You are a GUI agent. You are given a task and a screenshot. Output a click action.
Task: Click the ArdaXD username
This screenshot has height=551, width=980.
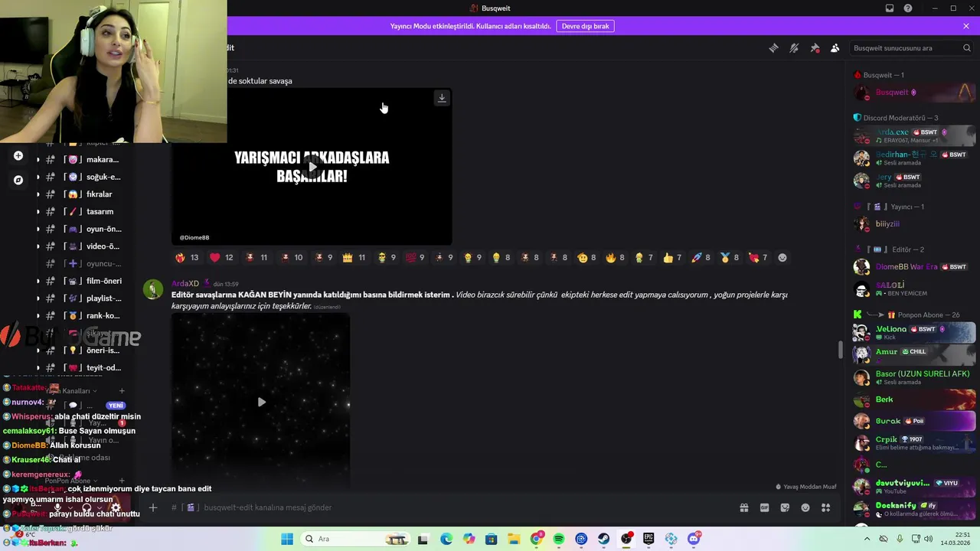[185, 284]
